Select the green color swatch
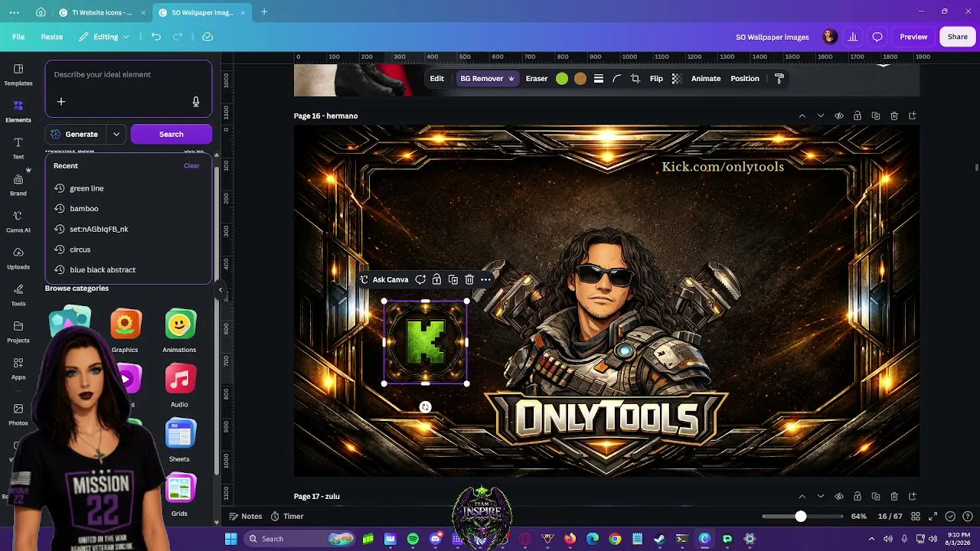Viewport: 980px width, 551px height. (x=562, y=79)
